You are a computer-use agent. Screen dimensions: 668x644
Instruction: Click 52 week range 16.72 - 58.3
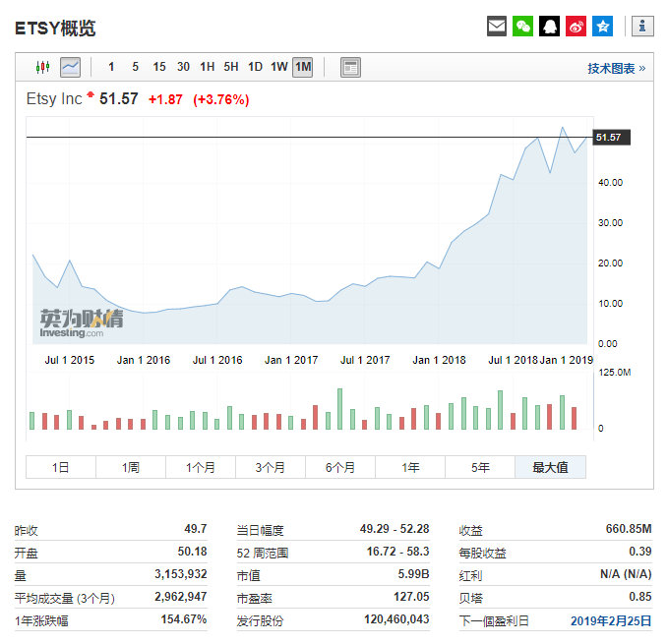click(397, 552)
